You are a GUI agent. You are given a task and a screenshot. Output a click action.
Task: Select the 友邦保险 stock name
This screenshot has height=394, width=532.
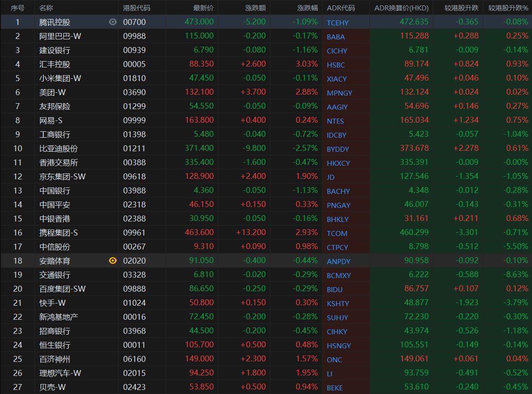[x=55, y=106]
